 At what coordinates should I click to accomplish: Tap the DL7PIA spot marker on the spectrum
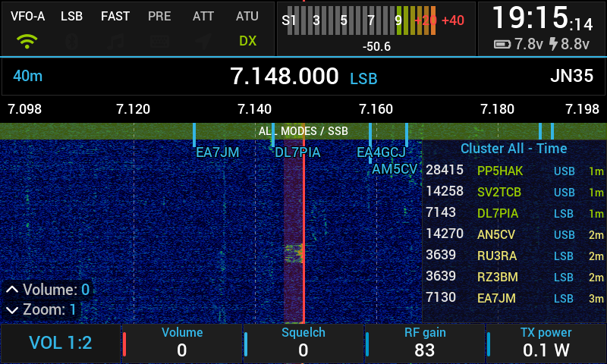click(297, 152)
